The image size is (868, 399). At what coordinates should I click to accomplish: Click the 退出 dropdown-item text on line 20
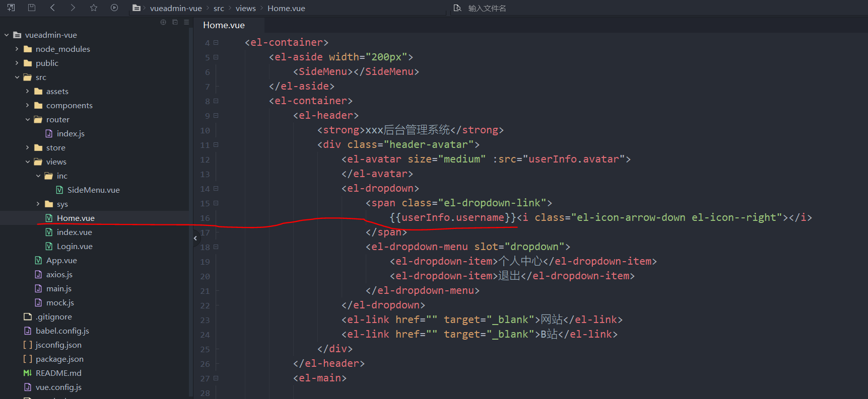pos(509,276)
